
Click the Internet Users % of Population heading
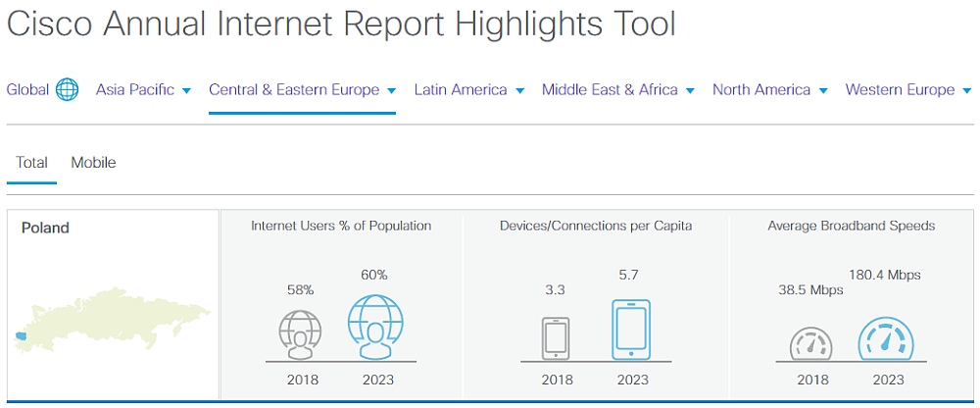tap(341, 226)
